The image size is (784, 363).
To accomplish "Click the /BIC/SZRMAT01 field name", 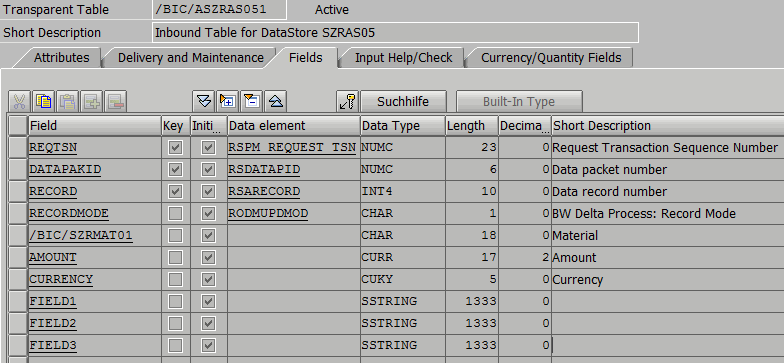I will coord(81,236).
